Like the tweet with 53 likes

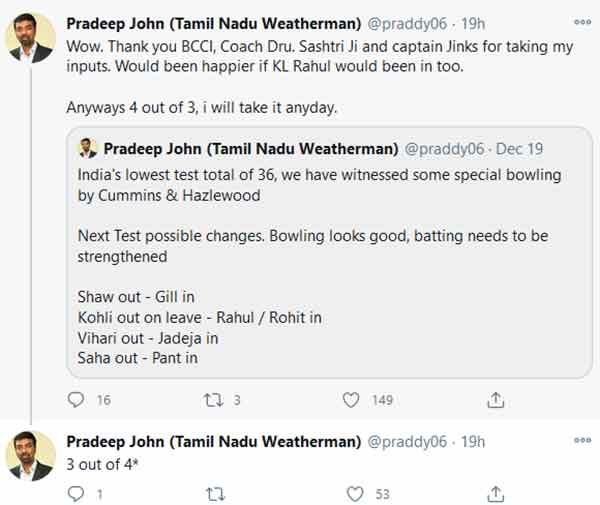tap(351, 493)
